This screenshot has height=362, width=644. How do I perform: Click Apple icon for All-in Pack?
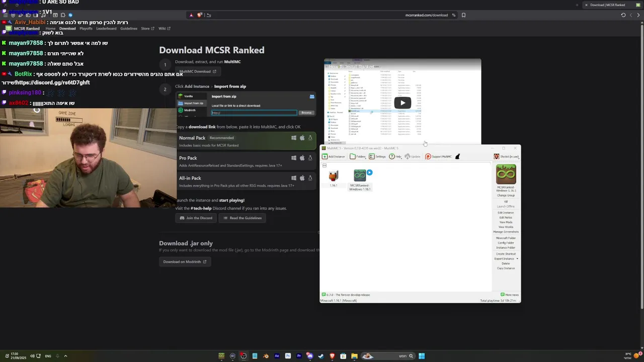(302, 178)
